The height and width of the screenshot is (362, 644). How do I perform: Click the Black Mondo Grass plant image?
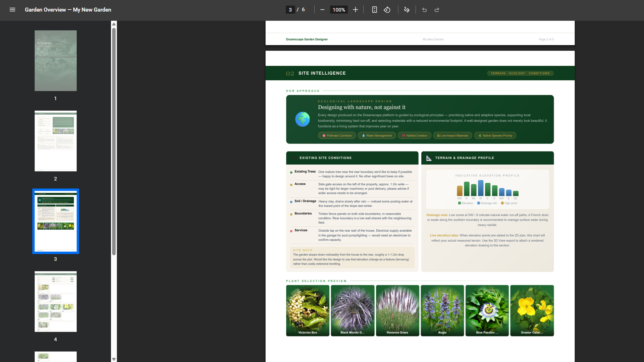(x=353, y=310)
